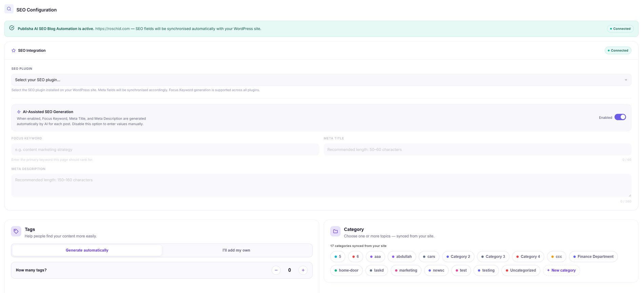Select the newsc category chip
The width and height of the screenshot is (644, 293).
coord(436,270)
